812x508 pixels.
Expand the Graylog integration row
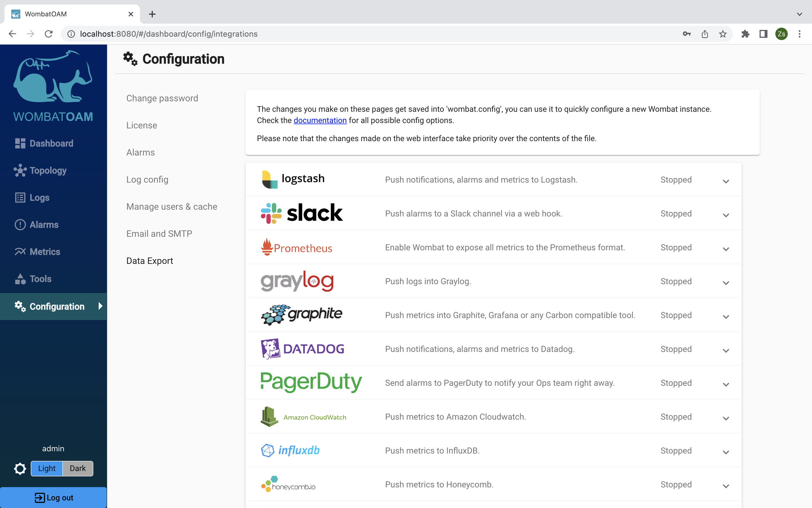coord(726,283)
